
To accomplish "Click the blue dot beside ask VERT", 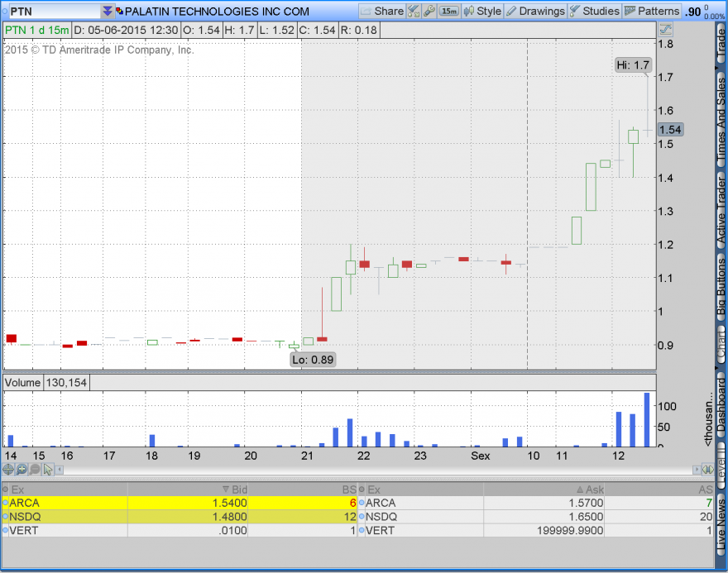I will [362, 530].
